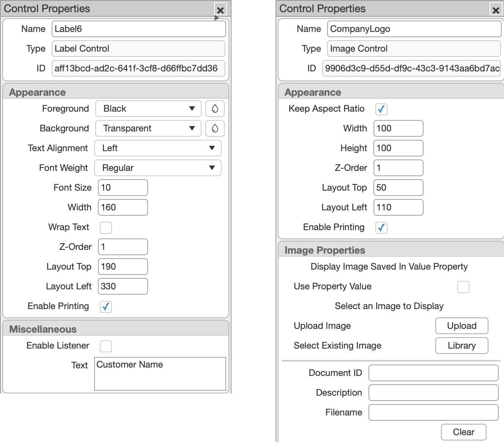Viewport: 504px width, 442px height.
Task: Click the Filename field
Action: tap(433, 412)
